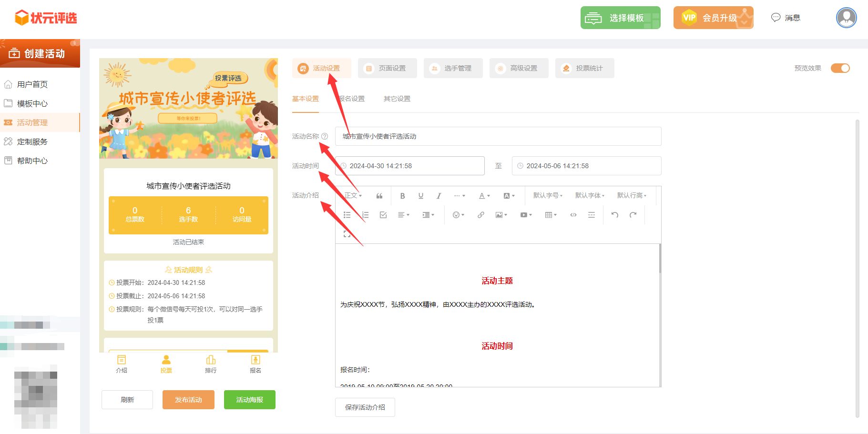Click the code view icon

click(x=573, y=215)
